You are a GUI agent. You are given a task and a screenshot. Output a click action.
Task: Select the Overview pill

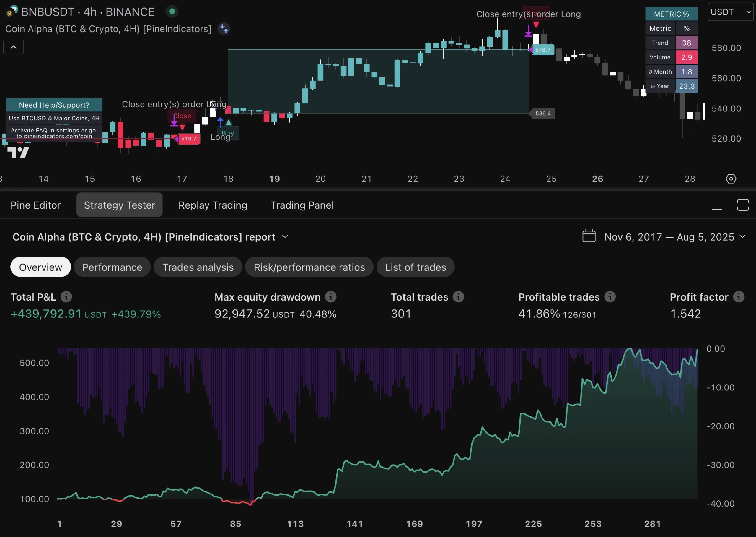[x=41, y=267]
